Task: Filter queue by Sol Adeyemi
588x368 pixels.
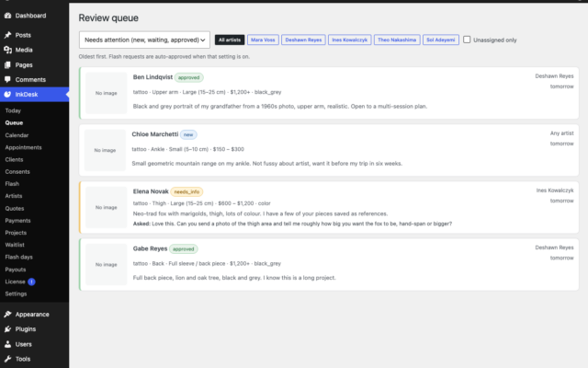Action: [441, 40]
